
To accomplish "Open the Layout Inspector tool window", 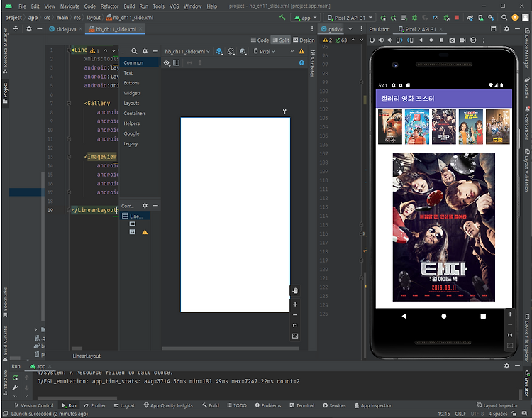I will click(x=497, y=405).
